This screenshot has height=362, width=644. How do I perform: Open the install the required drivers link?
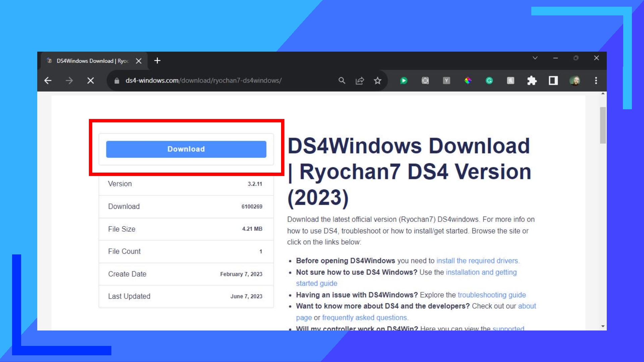coord(477,261)
